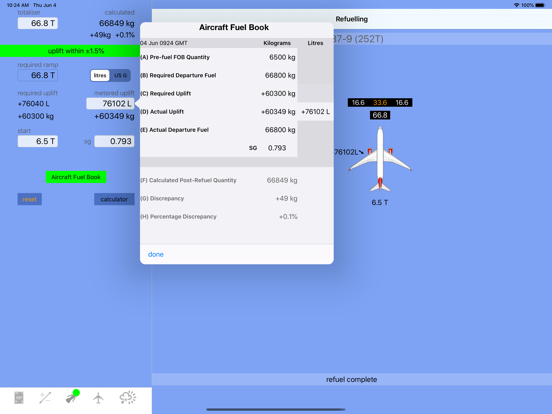The height and width of the screenshot is (414, 552).
Task: Tap '(D) Actual Uplift' row label
Action: [x=162, y=112]
